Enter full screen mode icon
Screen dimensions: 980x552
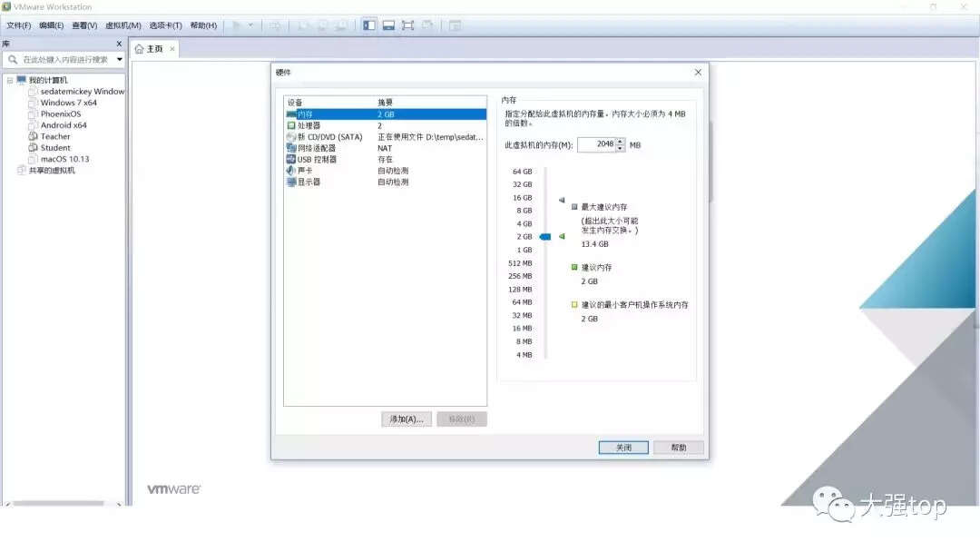pos(408,25)
